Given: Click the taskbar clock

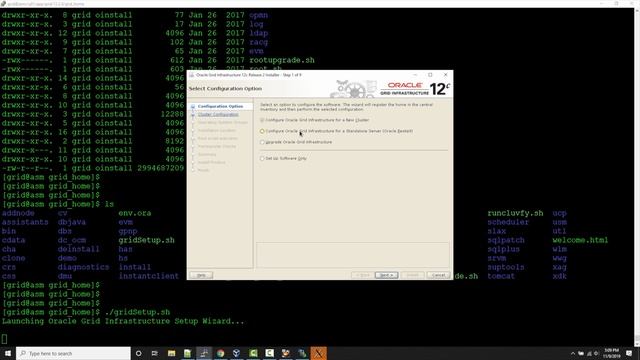Looking at the screenshot, I should 611,353.
